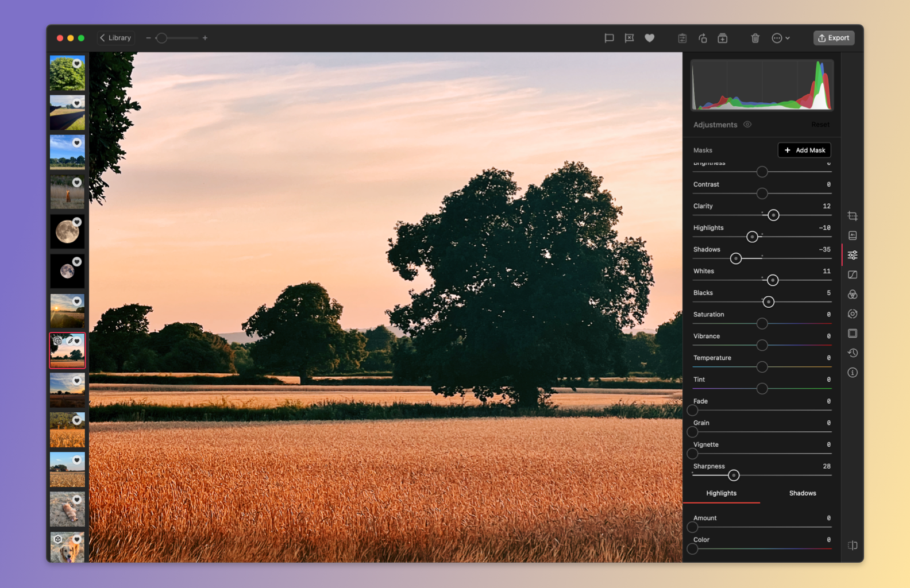Open the edit History panel
Image resolution: width=910 pixels, height=588 pixels.
[853, 353]
